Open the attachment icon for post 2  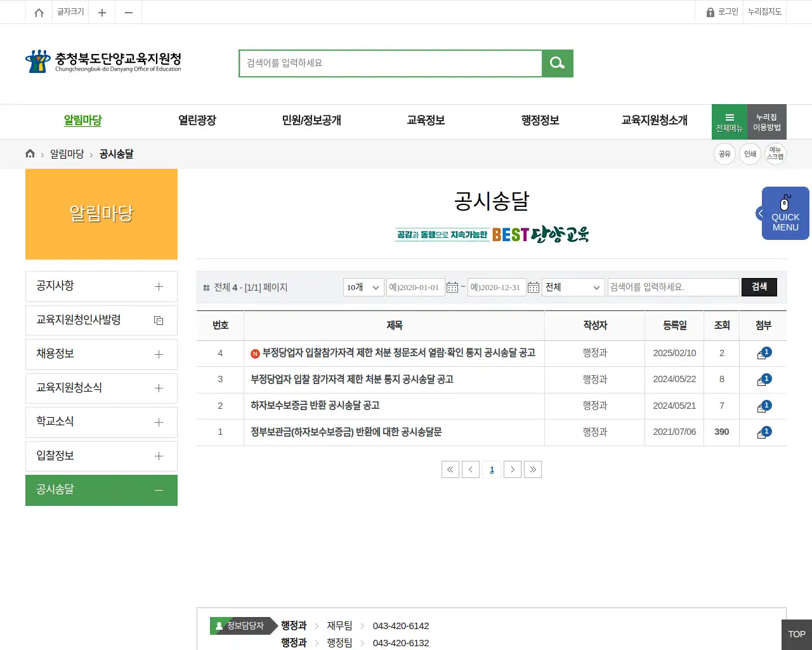763,406
